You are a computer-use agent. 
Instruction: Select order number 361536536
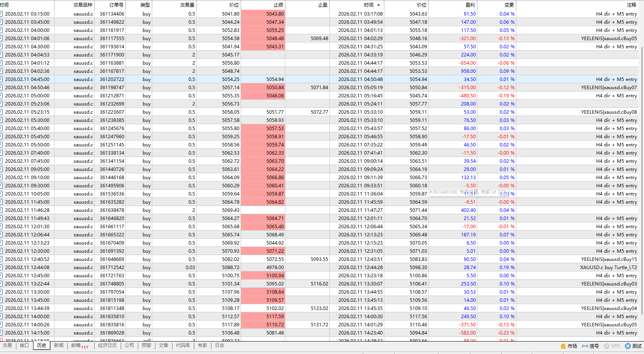(112, 194)
